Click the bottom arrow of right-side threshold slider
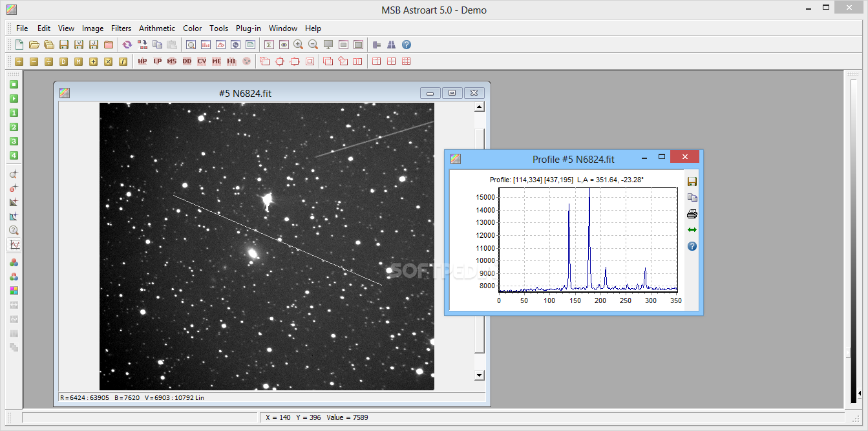Screen dimensions: 868x431 click(859, 394)
